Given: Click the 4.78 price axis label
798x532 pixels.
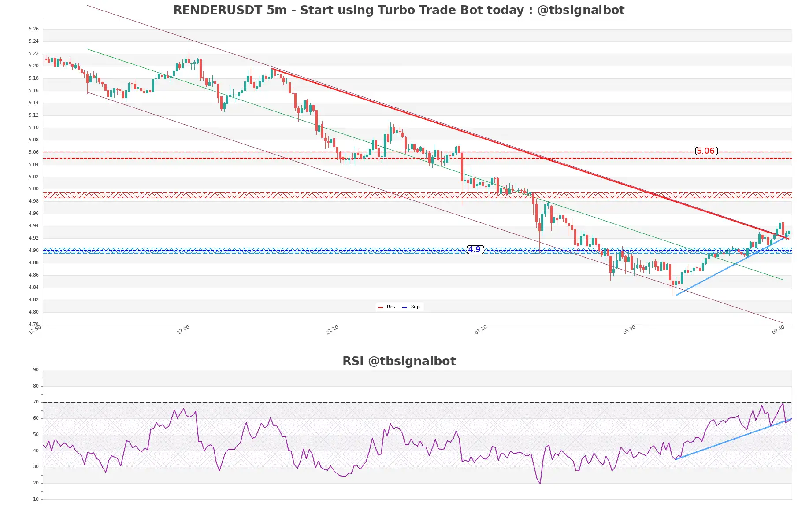Looking at the screenshot, I should click(33, 325).
